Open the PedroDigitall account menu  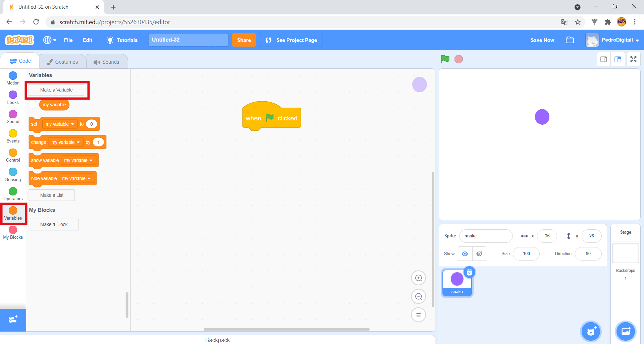(612, 40)
